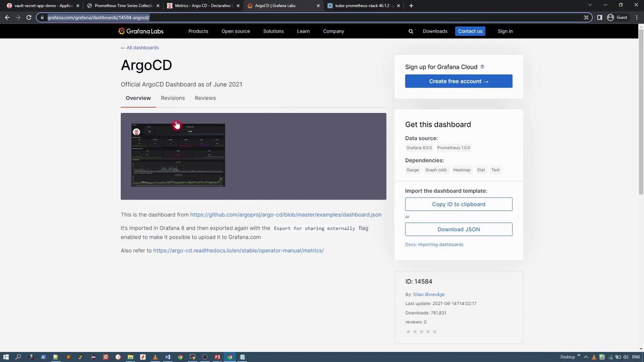Click the Grafana 8.0.0 data source tag

pos(419,148)
